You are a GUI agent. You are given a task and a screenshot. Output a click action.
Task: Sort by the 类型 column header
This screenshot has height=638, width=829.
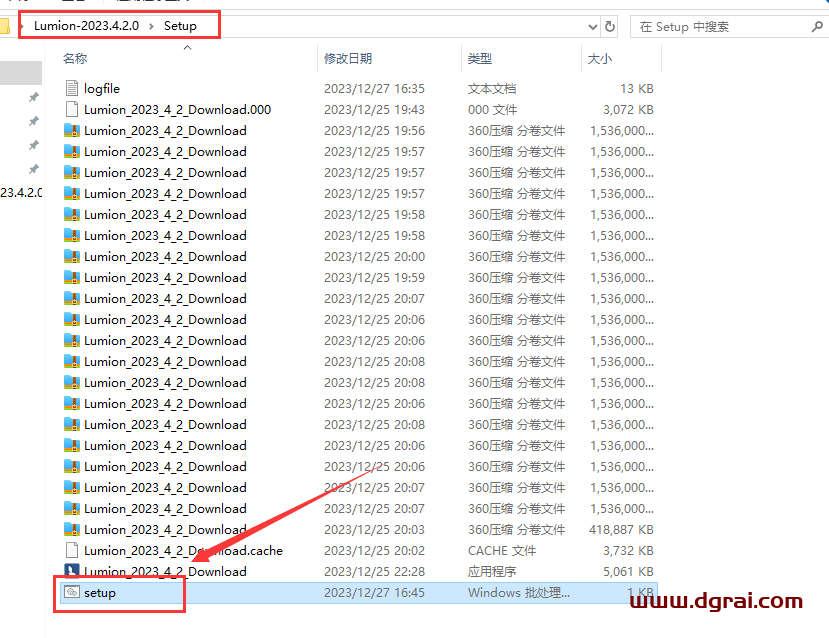480,59
